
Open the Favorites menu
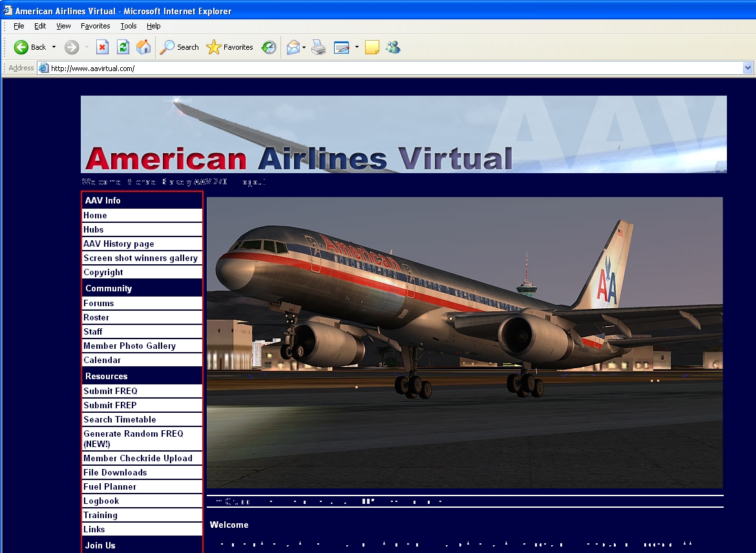coord(96,26)
